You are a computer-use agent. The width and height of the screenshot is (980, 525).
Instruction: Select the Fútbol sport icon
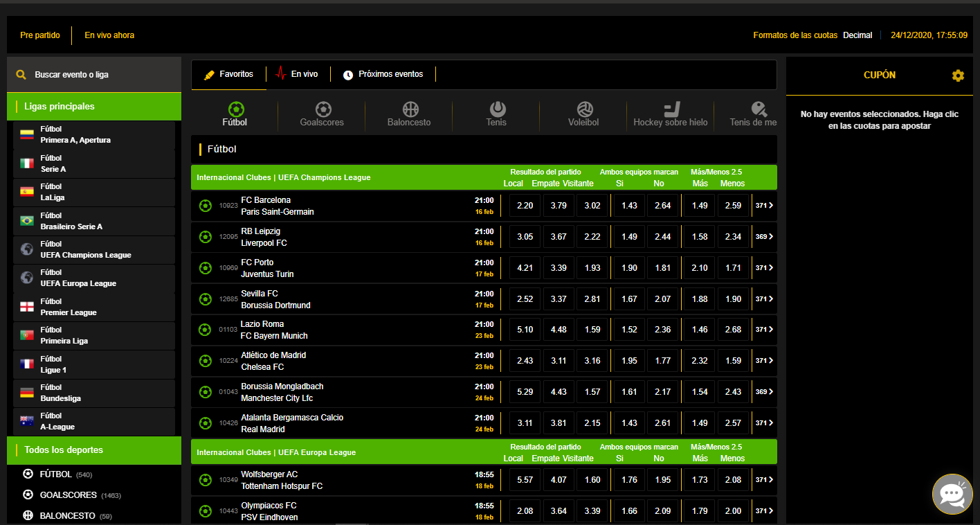pyautogui.click(x=235, y=109)
